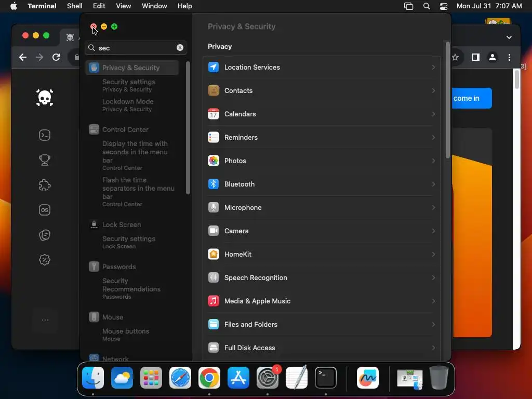The height and width of the screenshot is (399, 532).
Task: Click the blue "come in" button in browser
Action: tap(472, 98)
